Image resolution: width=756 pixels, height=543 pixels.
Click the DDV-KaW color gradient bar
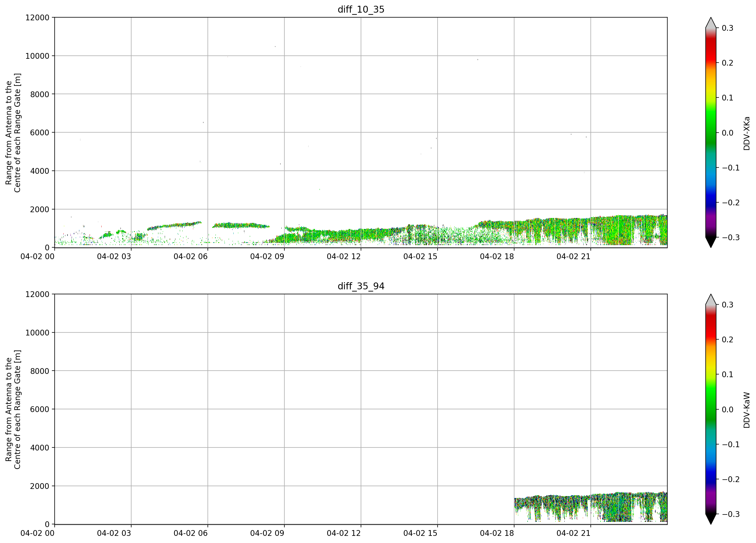pyautogui.click(x=711, y=409)
